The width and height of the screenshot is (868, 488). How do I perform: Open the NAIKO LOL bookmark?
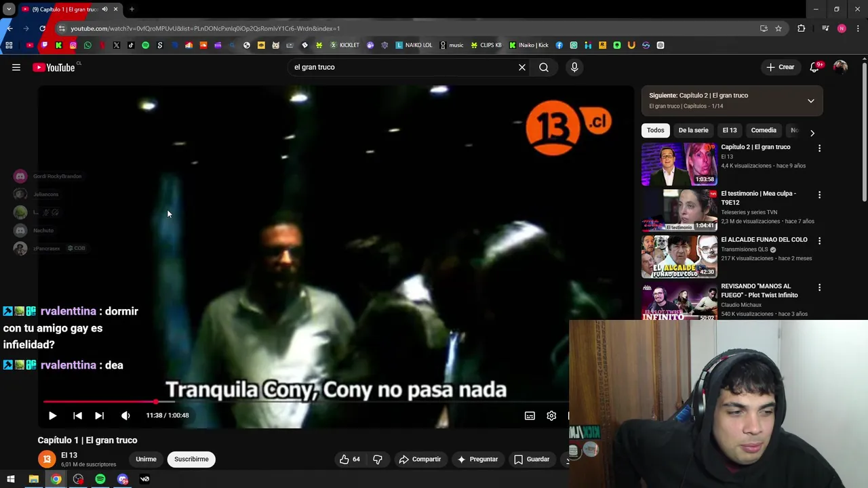(x=414, y=45)
